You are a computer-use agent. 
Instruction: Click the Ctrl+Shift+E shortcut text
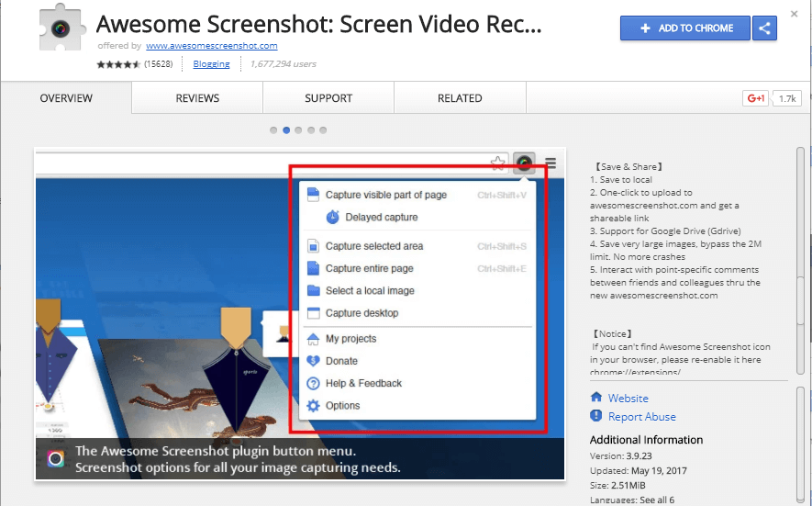502,269
